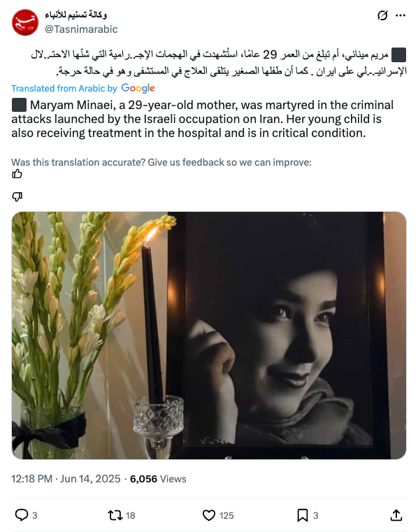Click the 18 reposts count
The height and width of the screenshot is (532, 418).
131,516
